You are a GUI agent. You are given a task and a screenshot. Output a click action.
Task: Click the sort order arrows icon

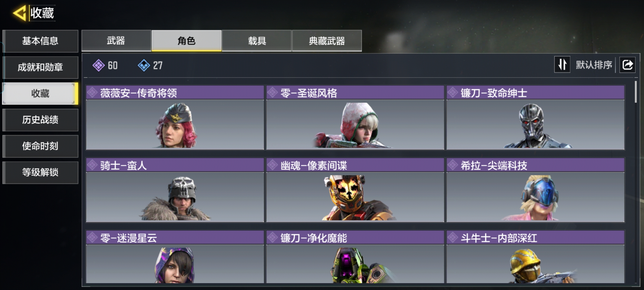562,64
